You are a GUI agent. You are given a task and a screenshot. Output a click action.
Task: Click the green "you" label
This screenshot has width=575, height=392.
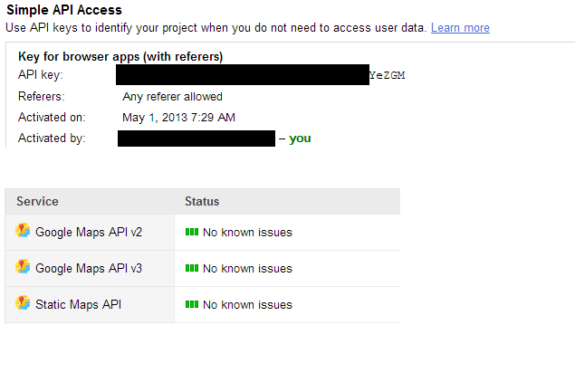[x=300, y=139]
